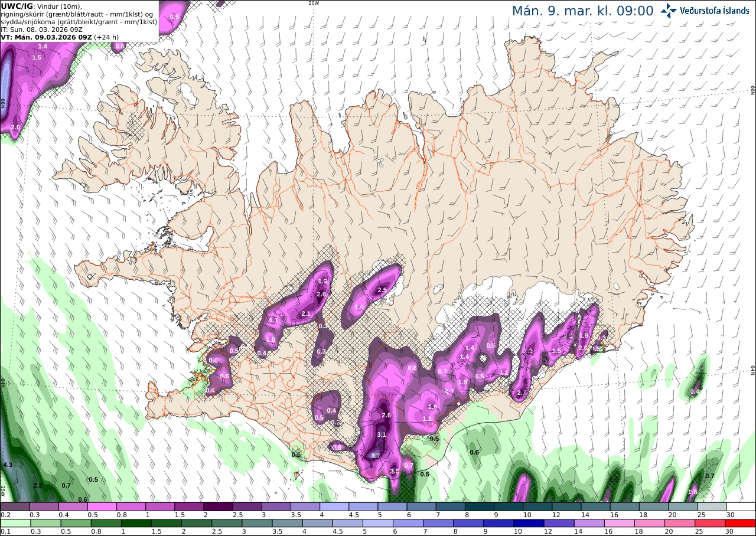756x536 pixels.
Task: Click the 2.1 snowfall value on the map
Action: (306, 313)
